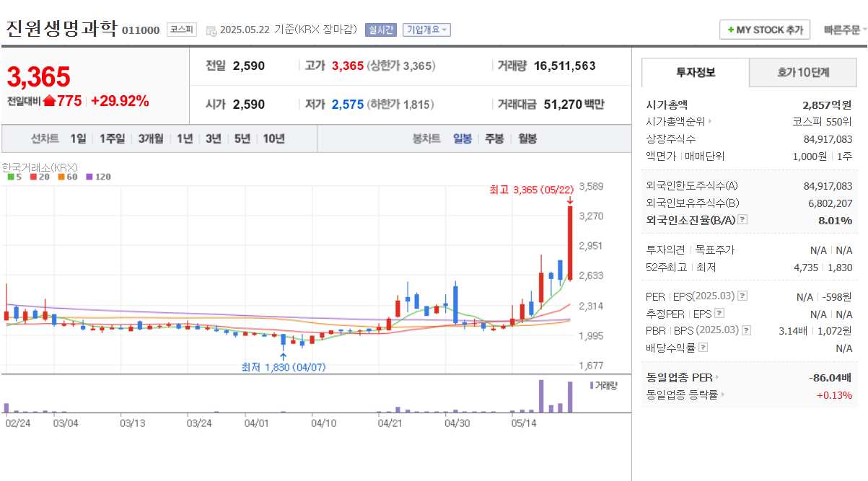Click the help icon next to 외국인소진율(B/A)
This screenshot has width=868, height=481.
(x=742, y=220)
